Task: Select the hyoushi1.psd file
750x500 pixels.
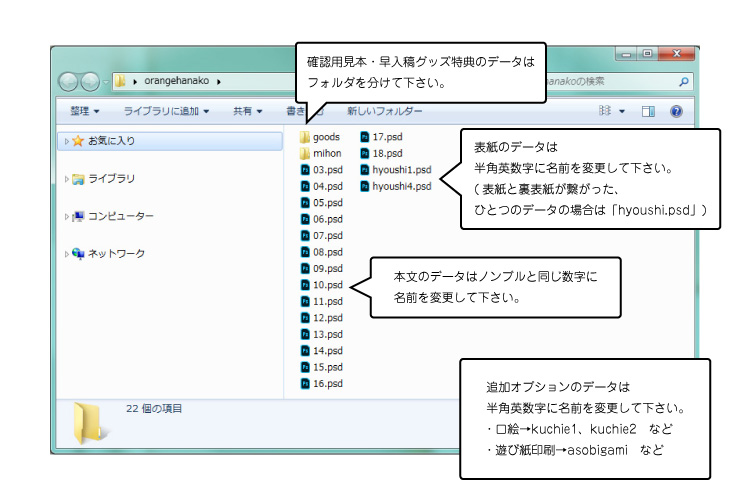Action: tap(401, 170)
